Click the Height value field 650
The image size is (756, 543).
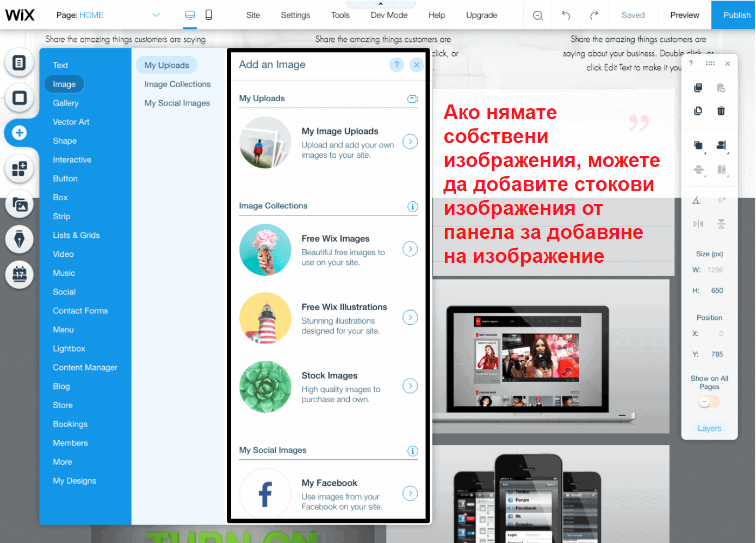tap(717, 291)
